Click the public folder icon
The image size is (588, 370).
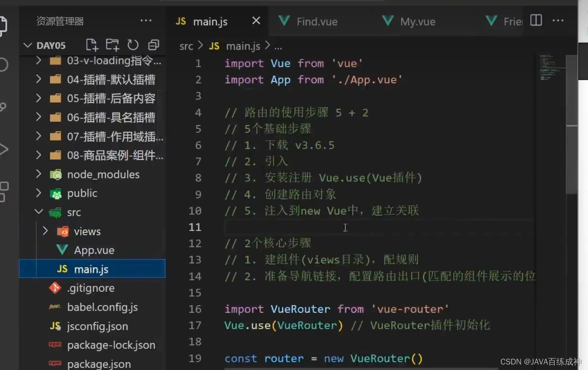tap(56, 194)
